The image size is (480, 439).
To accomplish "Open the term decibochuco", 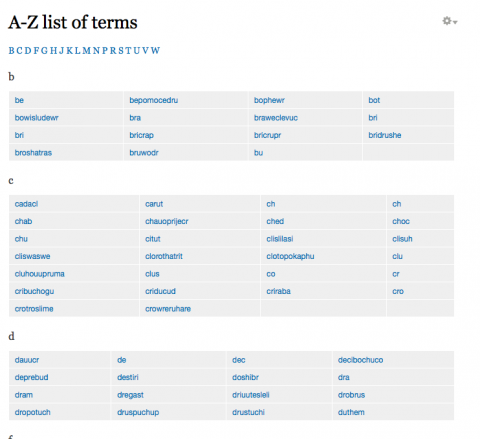I will coord(360,360).
